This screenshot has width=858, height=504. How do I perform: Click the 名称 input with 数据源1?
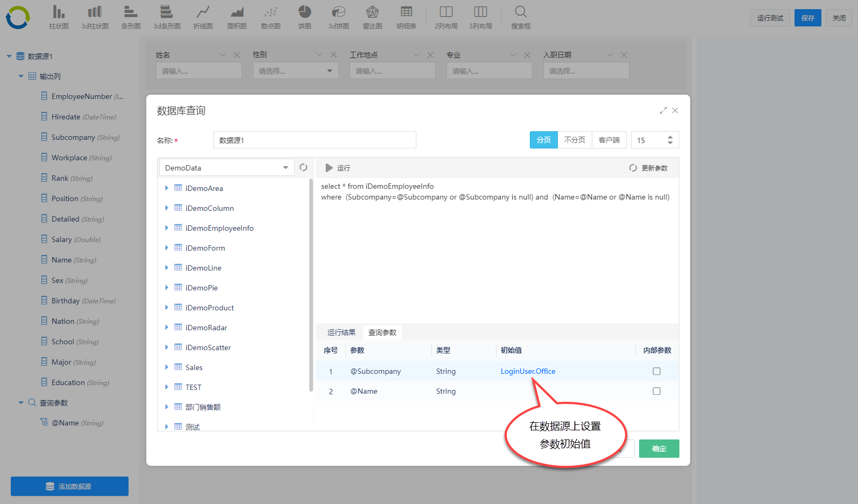click(x=315, y=140)
